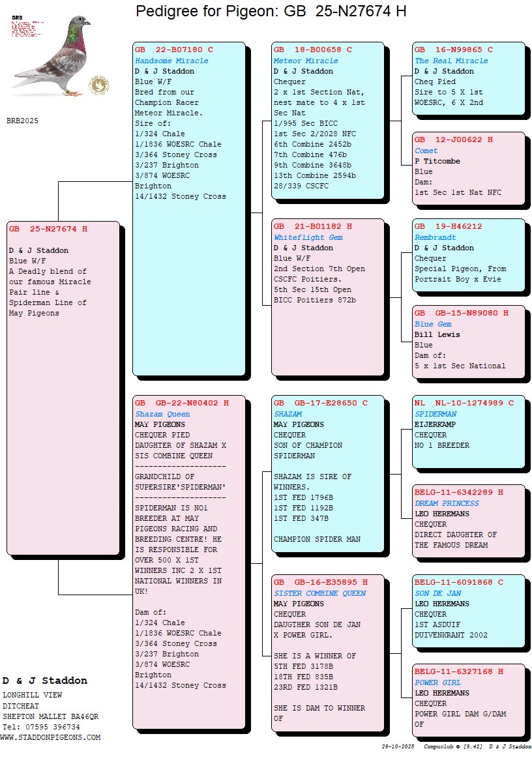Select ring GB 21-B01182 H
This screenshot has height=764, width=532.
(x=313, y=227)
